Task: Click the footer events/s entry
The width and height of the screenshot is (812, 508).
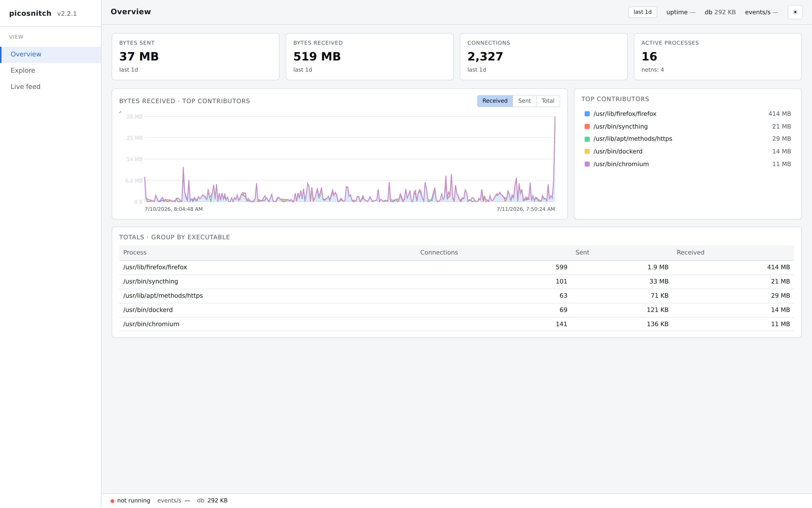Action: click(x=174, y=501)
